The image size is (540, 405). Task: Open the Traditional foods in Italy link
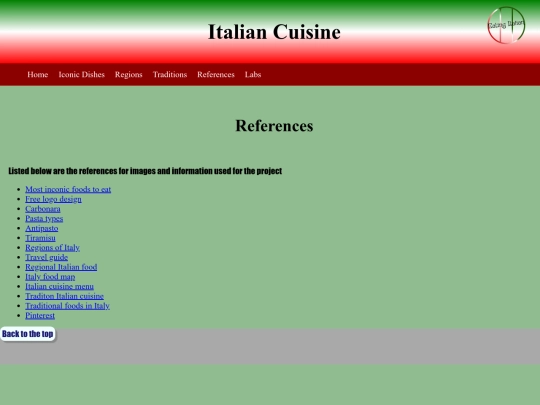click(x=67, y=306)
